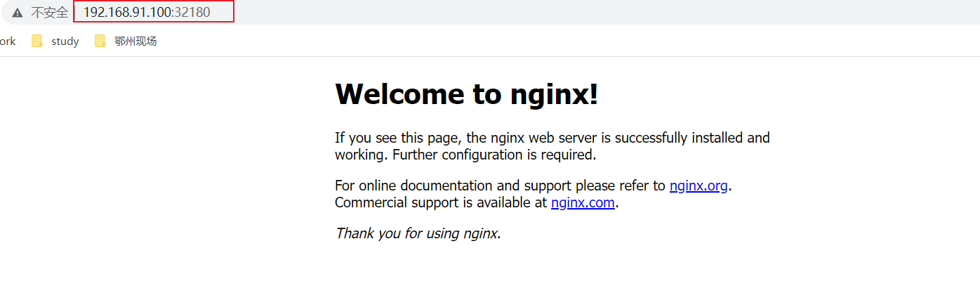Click 'Thank you for using nginx.' text

[418, 233]
